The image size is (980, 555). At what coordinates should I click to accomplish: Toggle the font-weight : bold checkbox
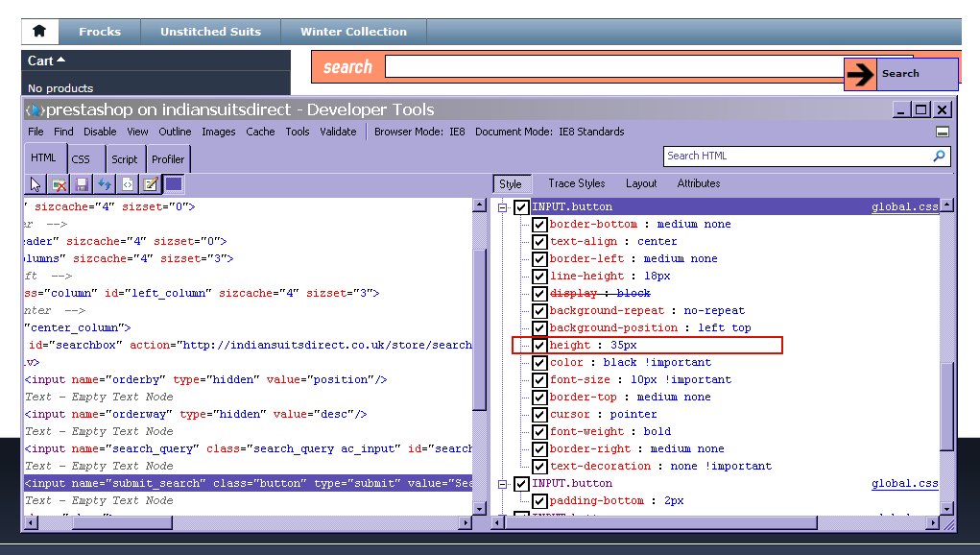539,431
